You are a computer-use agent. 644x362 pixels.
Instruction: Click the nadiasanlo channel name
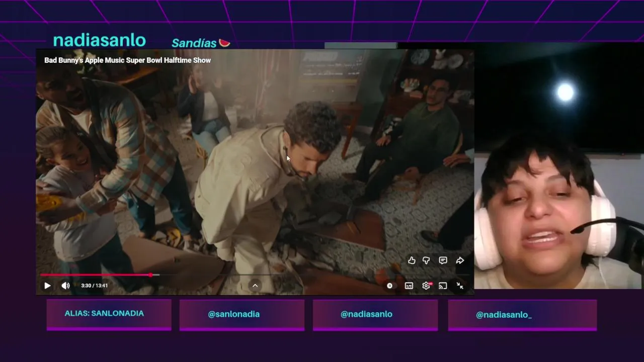[x=99, y=40]
